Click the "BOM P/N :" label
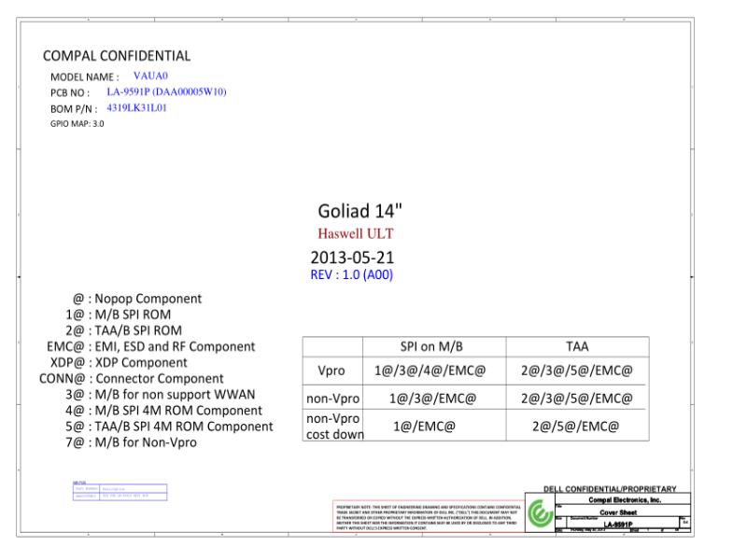 pyautogui.click(x=74, y=109)
